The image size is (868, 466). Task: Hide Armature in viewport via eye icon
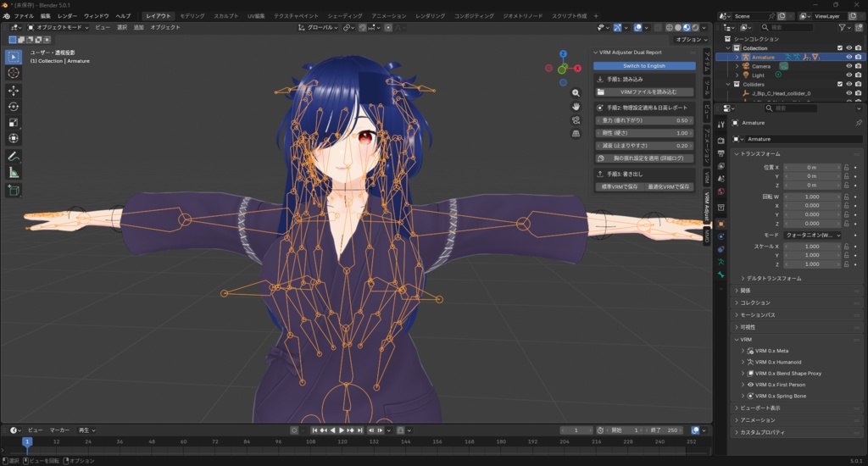click(849, 57)
